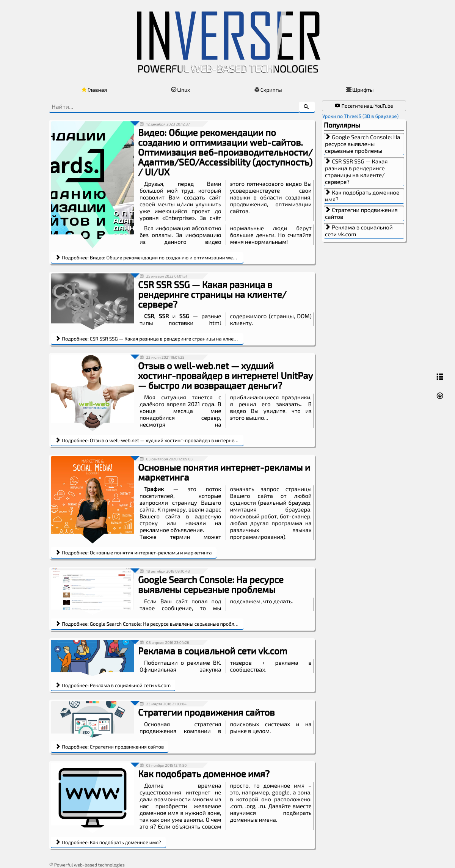Click Подробнее: Основные понятия интернет-рекламы link
This screenshot has width=455, height=868.
tap(133, 553)
